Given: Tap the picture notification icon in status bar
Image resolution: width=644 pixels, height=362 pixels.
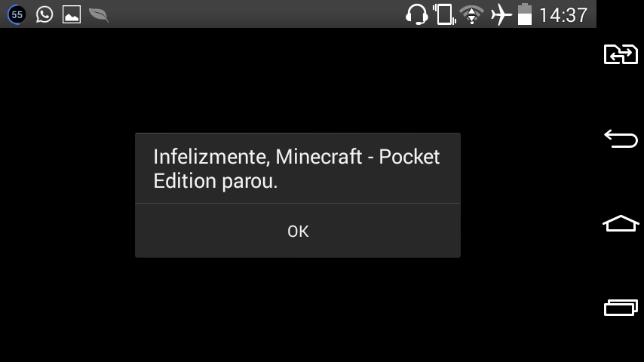Looking at the screenshot, I should (x=72, y=14).
